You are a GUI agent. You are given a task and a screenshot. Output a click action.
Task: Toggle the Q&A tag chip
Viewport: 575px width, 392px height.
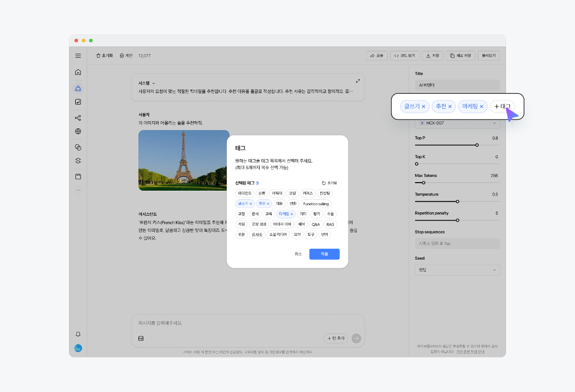(x=315, y=224)
